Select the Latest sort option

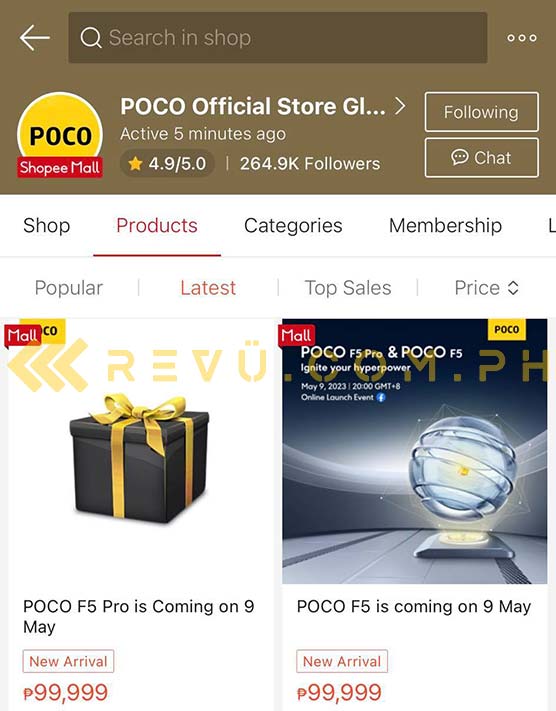click(208, 288)
